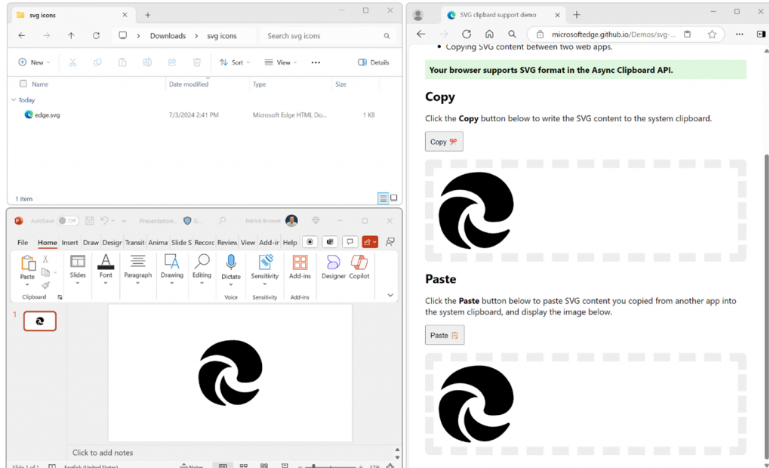769x468 pixels.
Task: Bookmark the page with the star icon
Action: click(712, 34)
